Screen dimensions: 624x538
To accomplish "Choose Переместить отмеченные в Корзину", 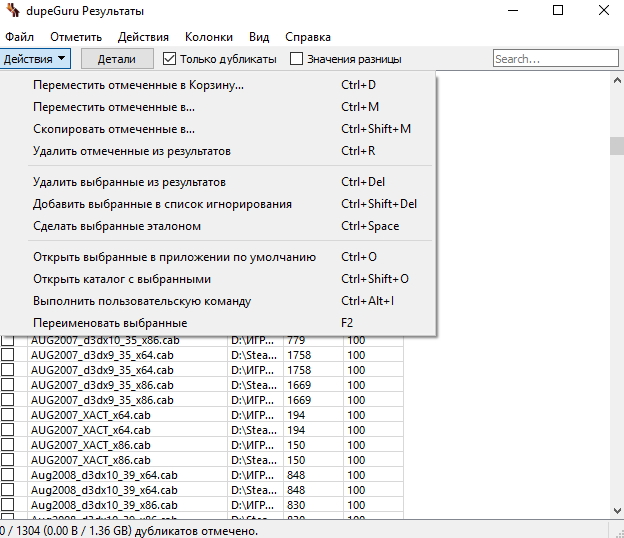I will point(138,85).
